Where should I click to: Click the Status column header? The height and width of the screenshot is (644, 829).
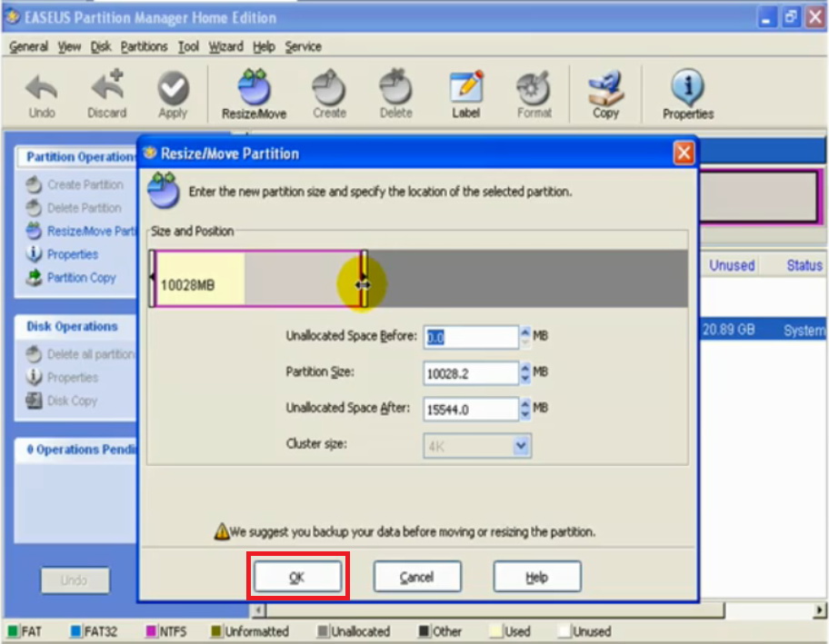click(804, 265)
